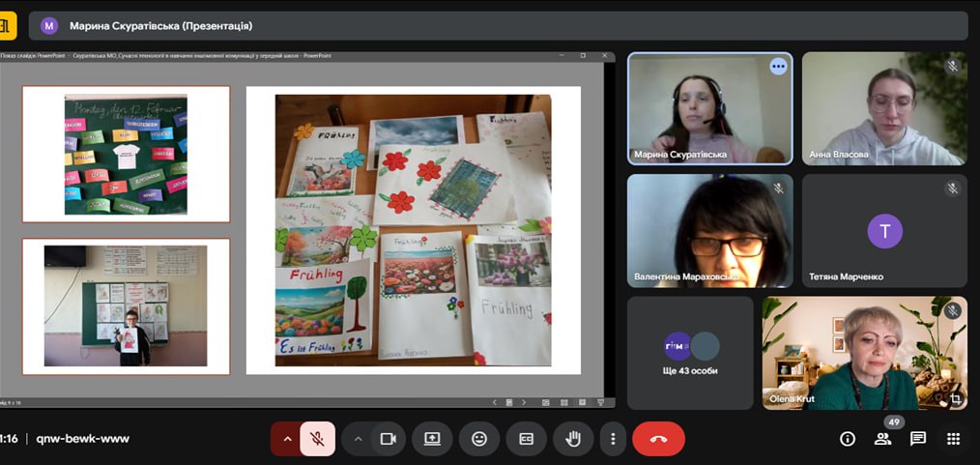Screen dimensions: 980x465
Task: Show the participants people panel
Action: click(882, 439)
